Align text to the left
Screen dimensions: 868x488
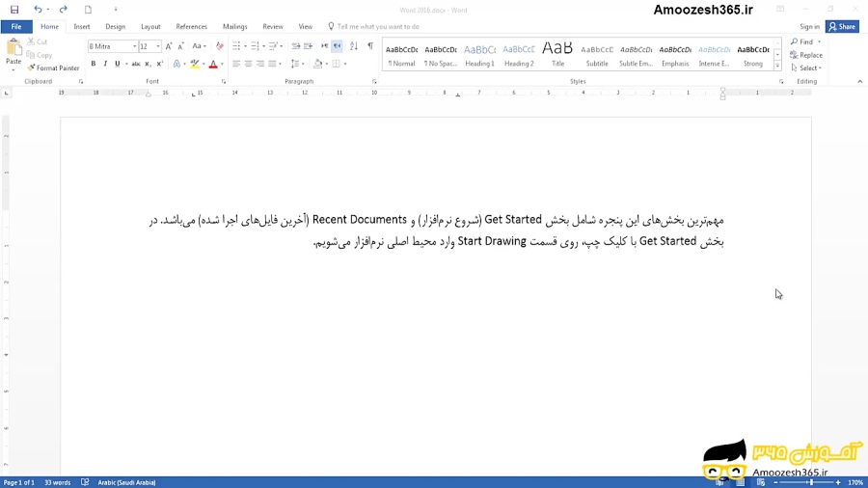click(236, 64)
